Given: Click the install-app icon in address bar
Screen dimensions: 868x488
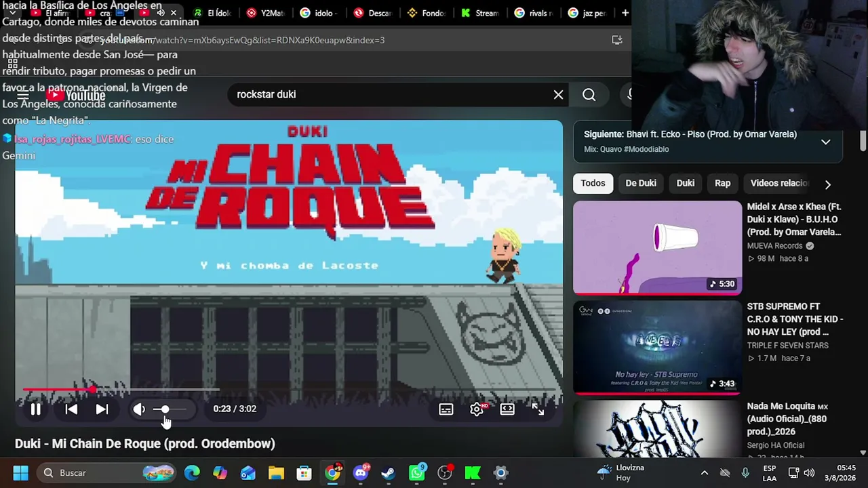Looking at the screenshot, I should (617, 40).
